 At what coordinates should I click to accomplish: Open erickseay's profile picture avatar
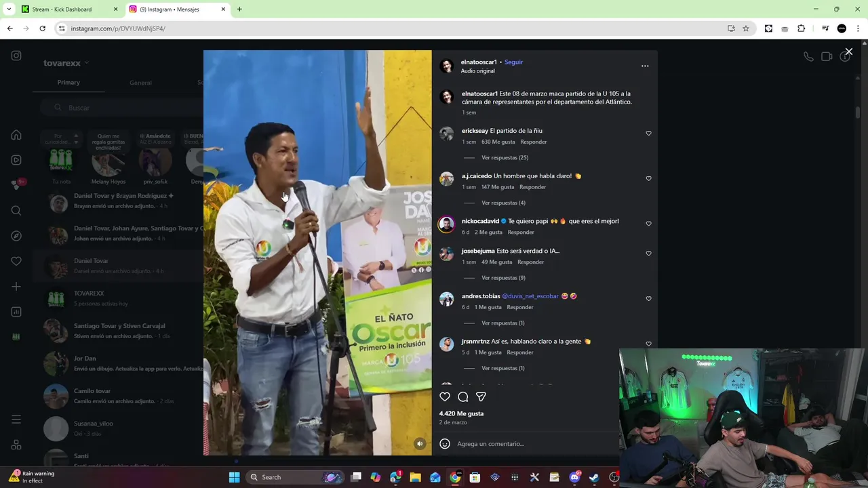pos(446,134)
